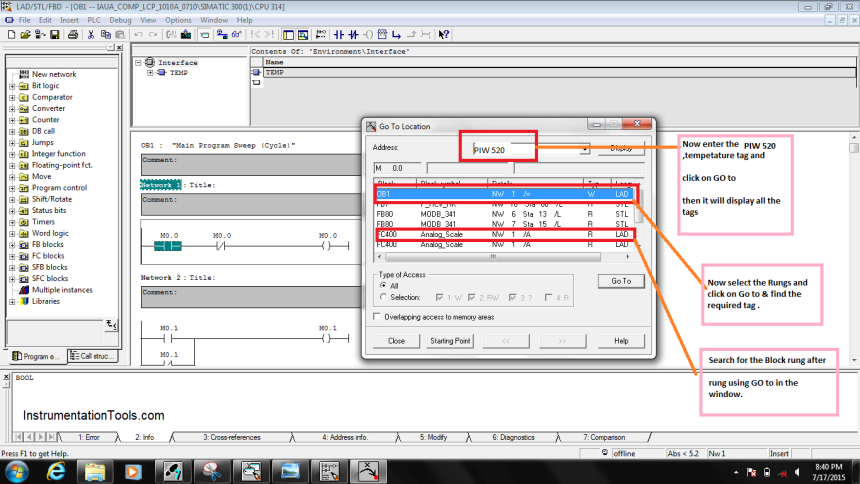Image resolution: width=860 pixels, height=484 pixels.
Task: Open the Options menu
Action: click(x=178, y=20)
